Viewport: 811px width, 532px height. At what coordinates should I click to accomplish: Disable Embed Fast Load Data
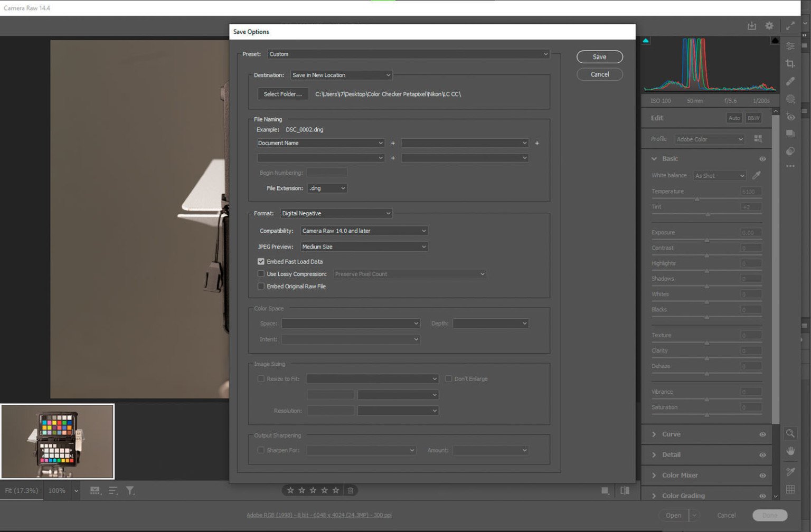coord(261,261)
